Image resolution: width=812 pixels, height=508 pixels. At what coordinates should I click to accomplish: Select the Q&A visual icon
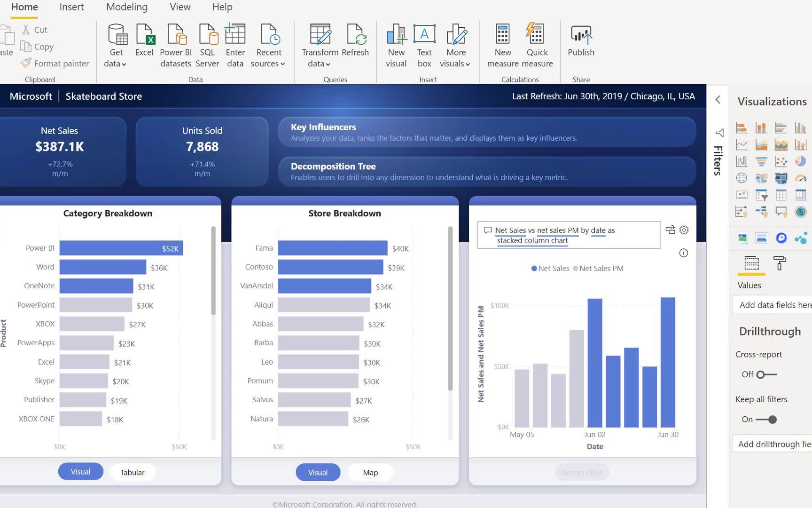tap(781, 212)
